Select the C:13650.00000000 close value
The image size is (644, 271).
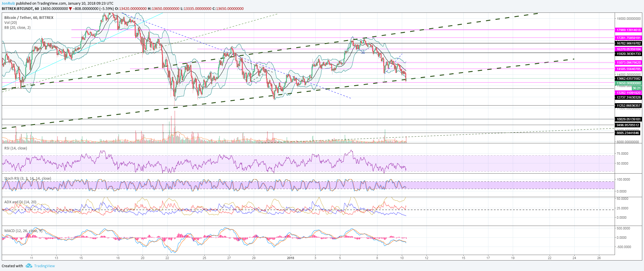228,9
